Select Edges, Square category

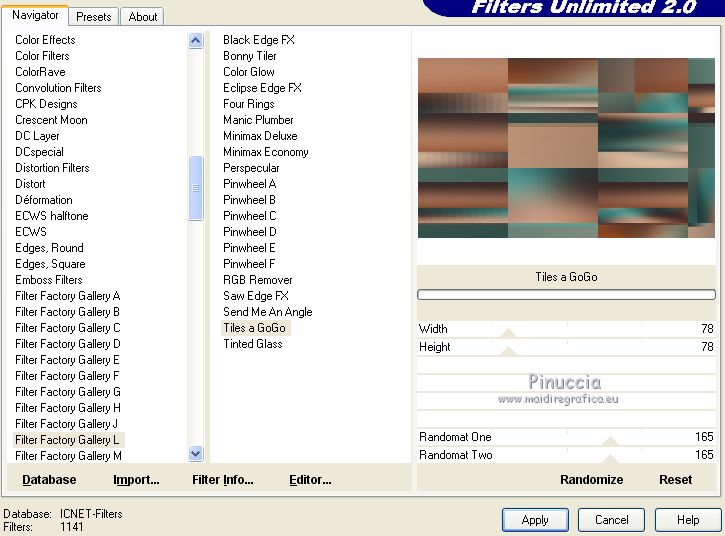tap(50, 264)
